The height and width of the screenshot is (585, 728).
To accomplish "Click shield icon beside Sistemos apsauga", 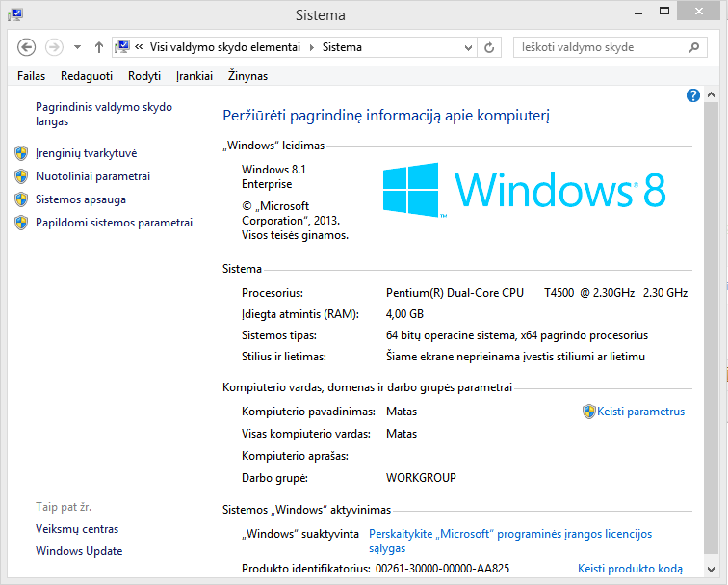I will (x=21, y=199).
